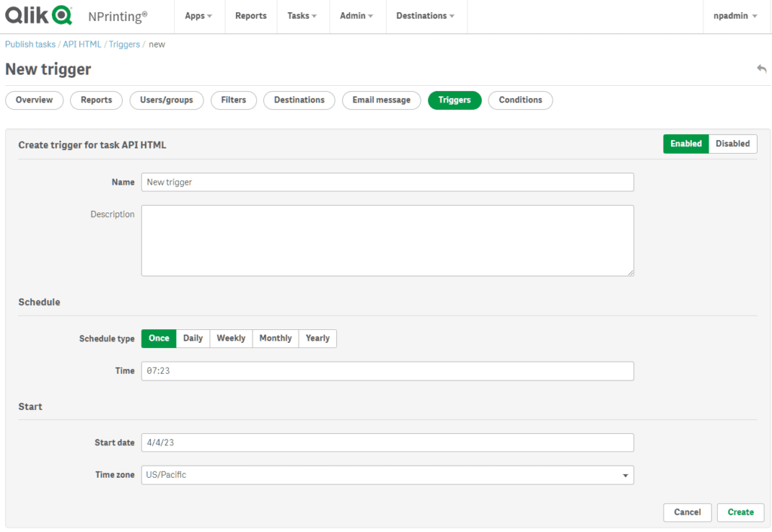
Task: Click the Create button
Action: click(x=740, y=512)
